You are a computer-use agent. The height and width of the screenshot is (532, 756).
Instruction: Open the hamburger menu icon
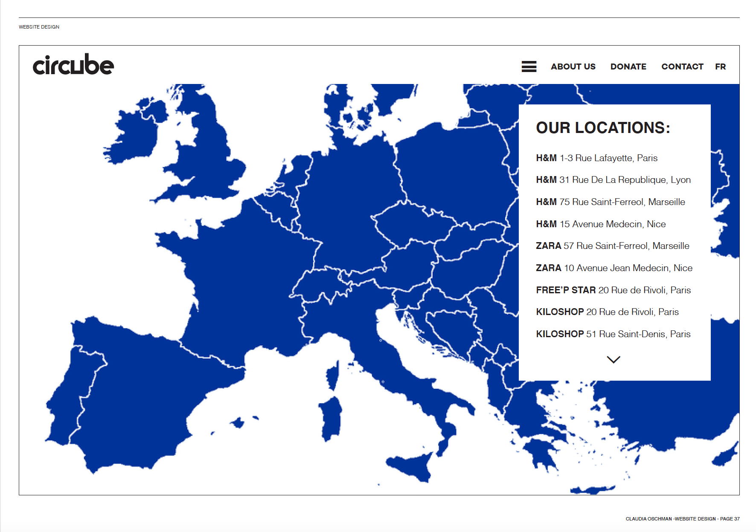point(529,66)
